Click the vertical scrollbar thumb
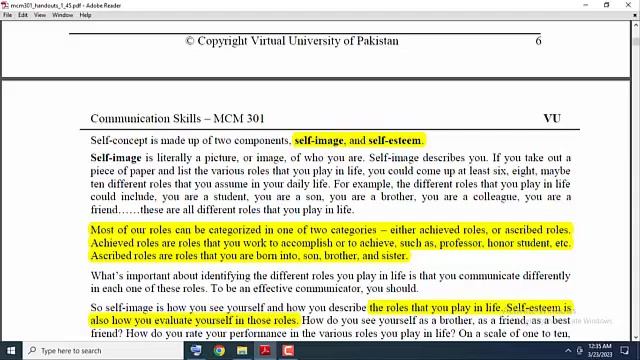 click(636, 41)
